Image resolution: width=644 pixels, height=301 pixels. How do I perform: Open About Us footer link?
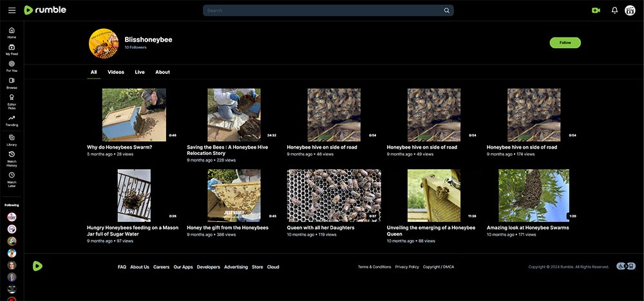coord(140,267)
